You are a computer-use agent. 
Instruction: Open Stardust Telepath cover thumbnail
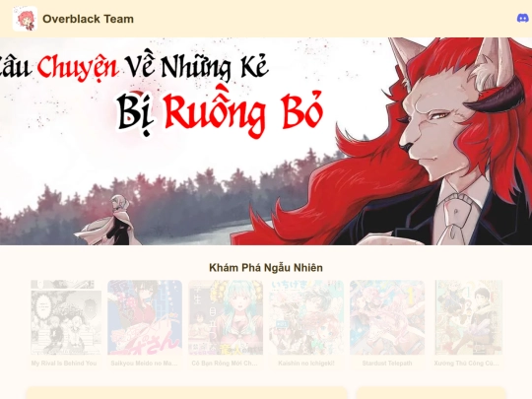pos(387,317)
